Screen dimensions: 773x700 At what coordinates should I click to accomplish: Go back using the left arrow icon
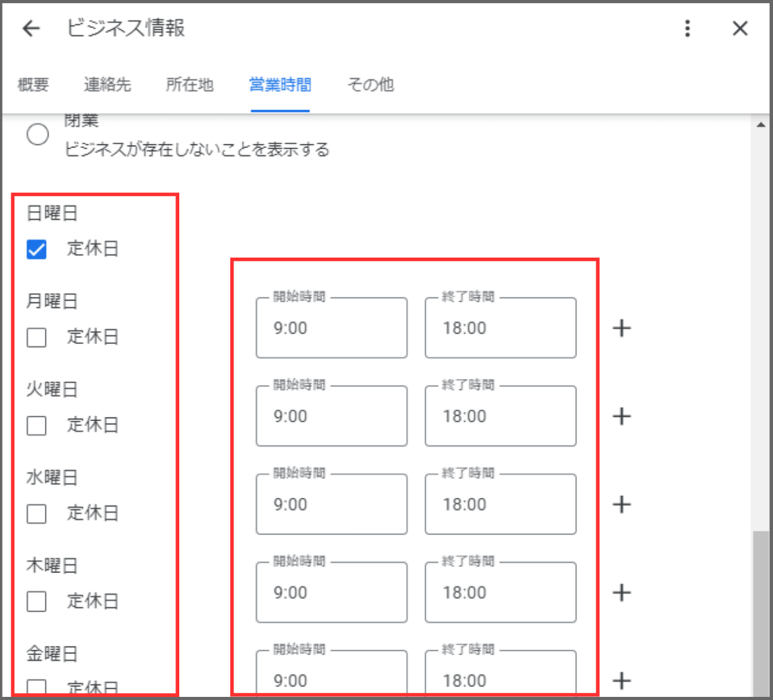pyautogui.click(x=31, y=29)
